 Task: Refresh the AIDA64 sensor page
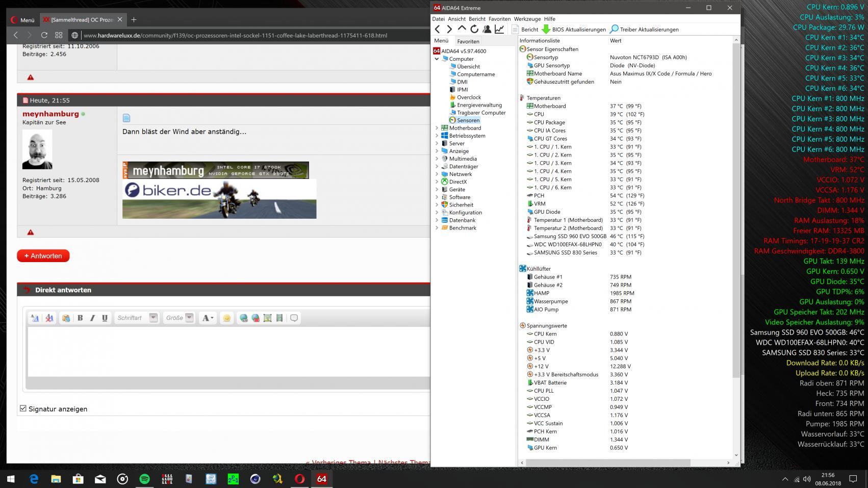point(474,29)
